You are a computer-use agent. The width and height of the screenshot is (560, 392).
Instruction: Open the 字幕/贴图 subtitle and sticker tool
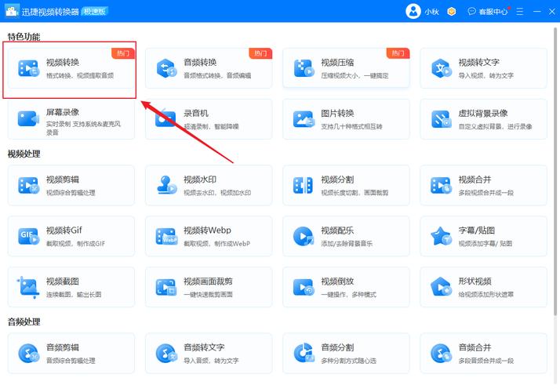(482, 236)
